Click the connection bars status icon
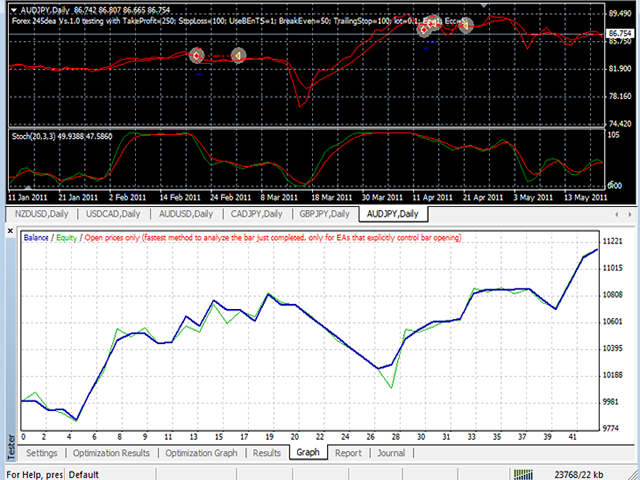Image resolution: width=640 pixels, height=480 pixels. click(523, 474)
